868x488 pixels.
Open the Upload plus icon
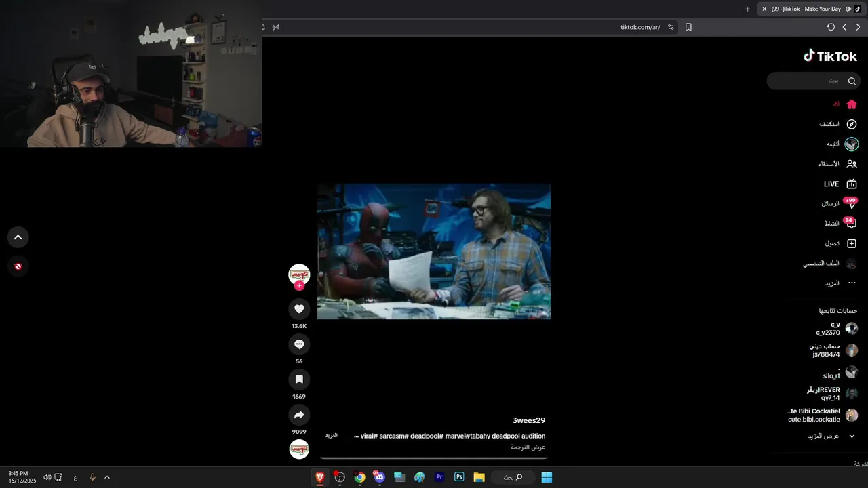[x=852, y=243]
